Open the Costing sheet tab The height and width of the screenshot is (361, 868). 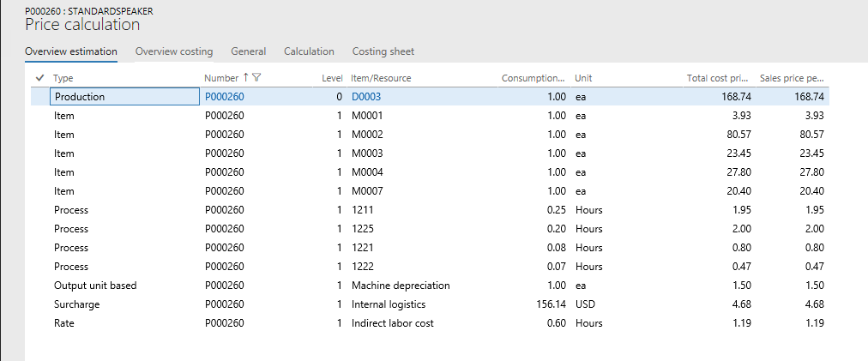pyautogui.click(x=383, y=51)
